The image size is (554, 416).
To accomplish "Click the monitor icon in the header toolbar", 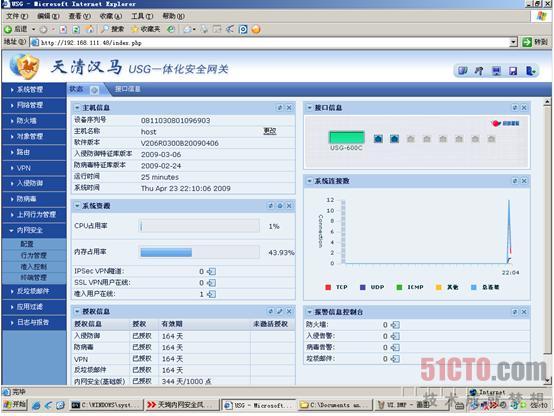I will [496, 71].
